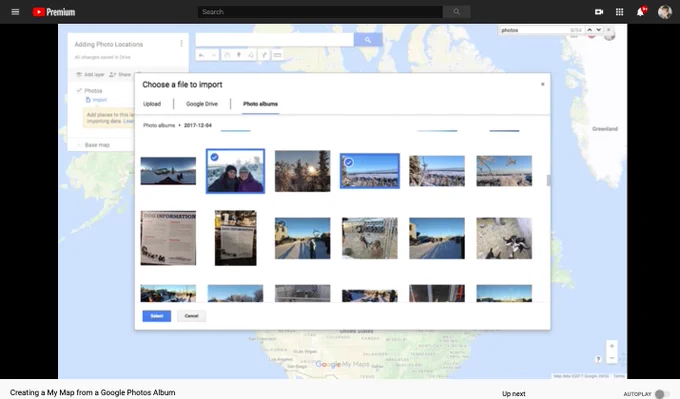Click the My Maps blue search button
The height and width of the screenshot is (399, 680).
(368, 40)
